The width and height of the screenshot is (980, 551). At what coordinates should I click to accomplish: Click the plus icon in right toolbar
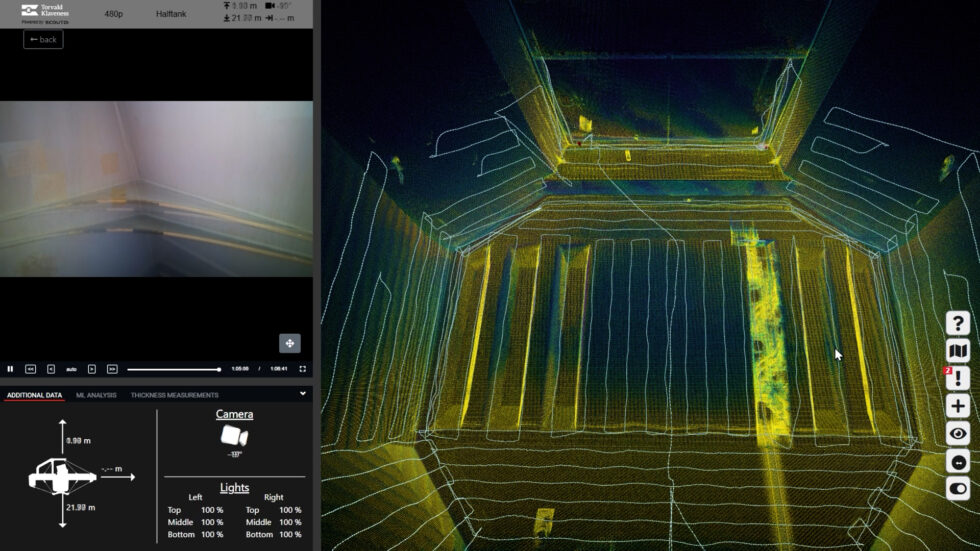pos(958,406)
